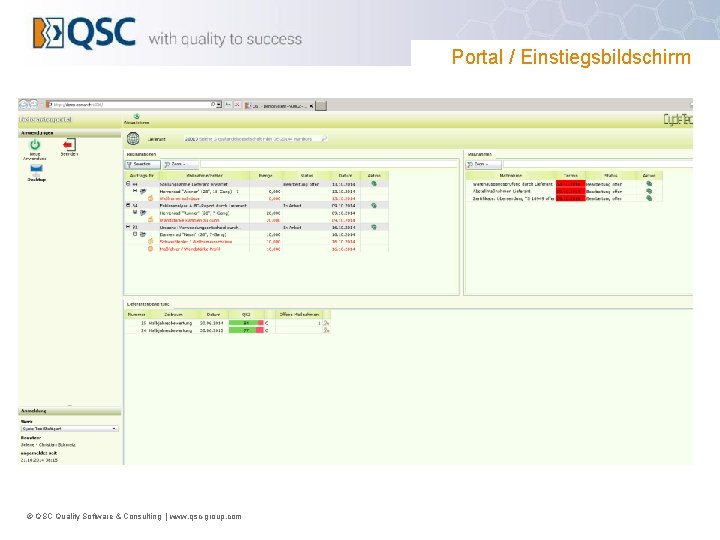
Task: Select the Maßnahmen tab
Action: [x=479, y=154]
